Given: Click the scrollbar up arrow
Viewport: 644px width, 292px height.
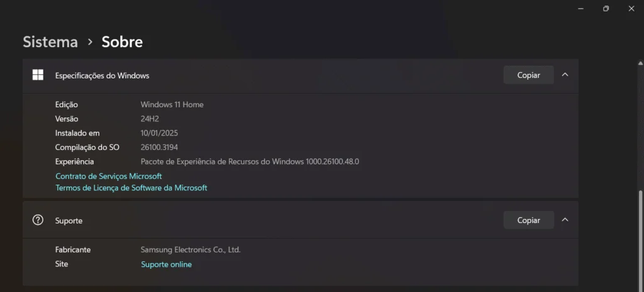Looking at the screenshot, I should click(x=640, y=63).
